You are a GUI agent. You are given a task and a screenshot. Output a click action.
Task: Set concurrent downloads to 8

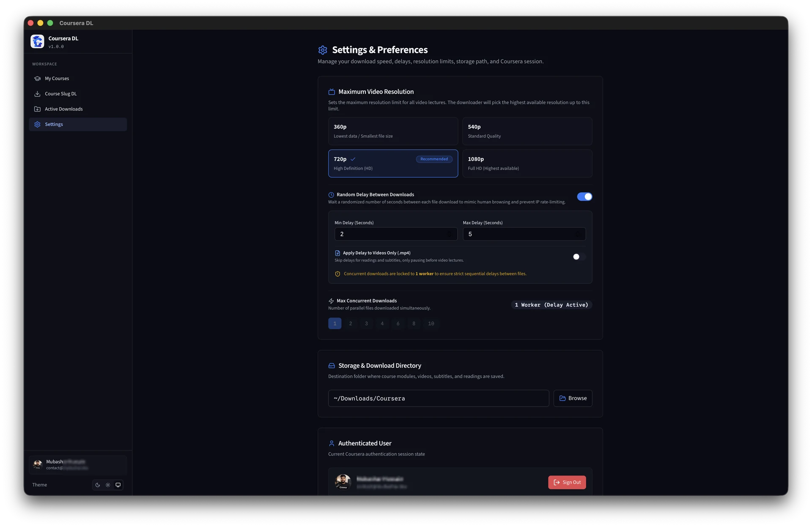(414, 324)
